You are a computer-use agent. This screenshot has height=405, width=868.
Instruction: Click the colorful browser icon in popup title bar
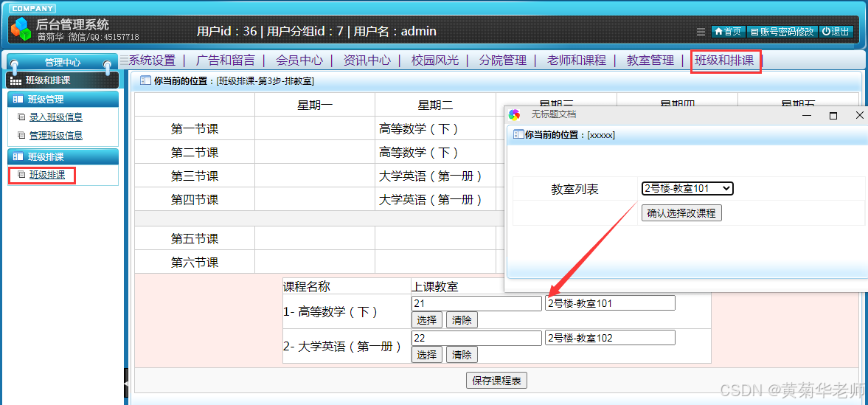tap(514, 114)
